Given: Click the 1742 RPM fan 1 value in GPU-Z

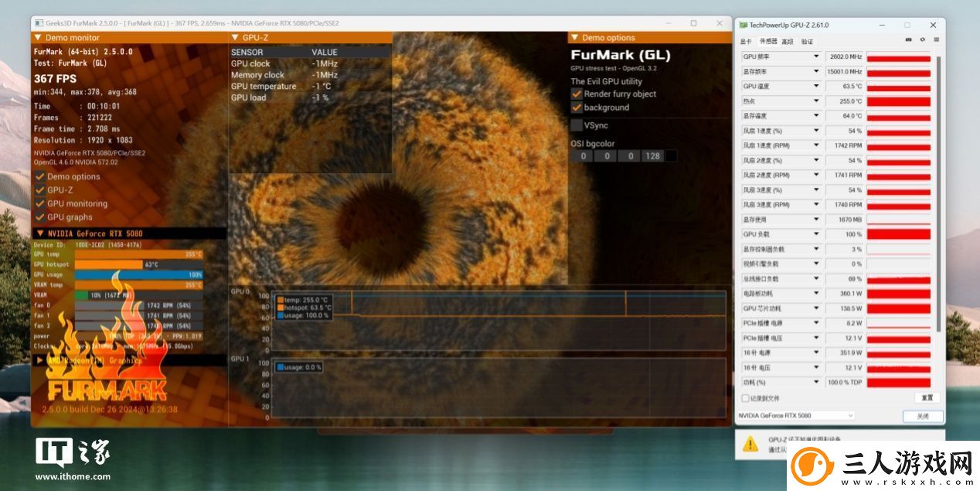Looking at the screenshot, I should (845, 145).
